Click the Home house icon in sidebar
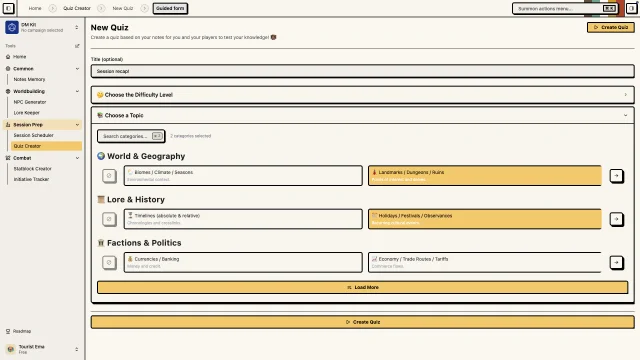Screen dimensions: 640x360 (x=8, y=57)
